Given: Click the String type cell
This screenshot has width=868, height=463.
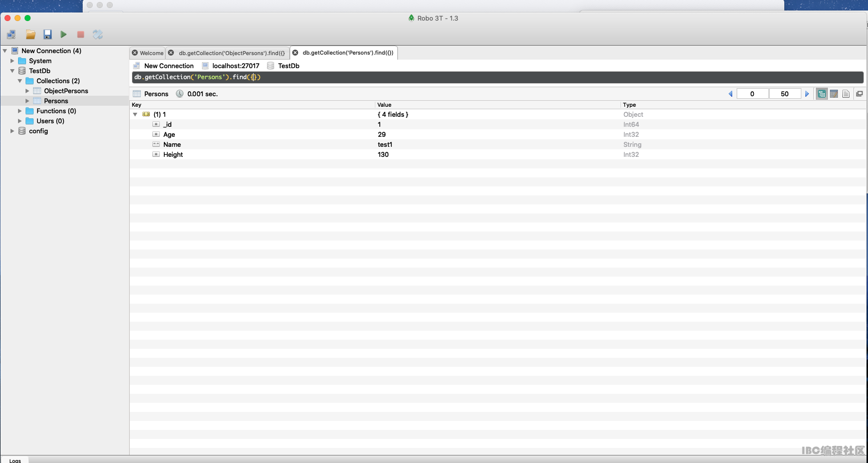Looking at the screenshot, I should tap(632, 144).
